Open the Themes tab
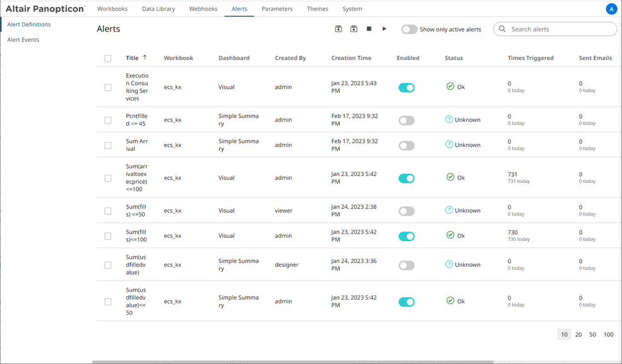The height and width of the screenshot is (364, 622). point(318,9)
